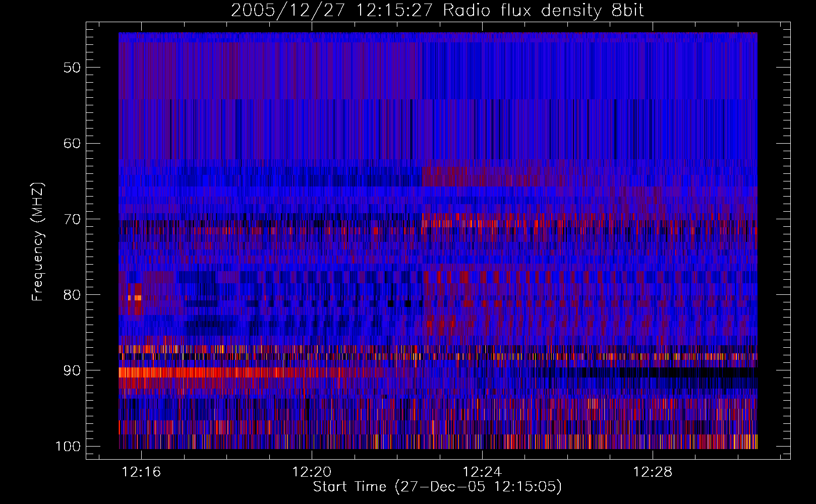Click the 12:28 time tick label

coord(653,472)
